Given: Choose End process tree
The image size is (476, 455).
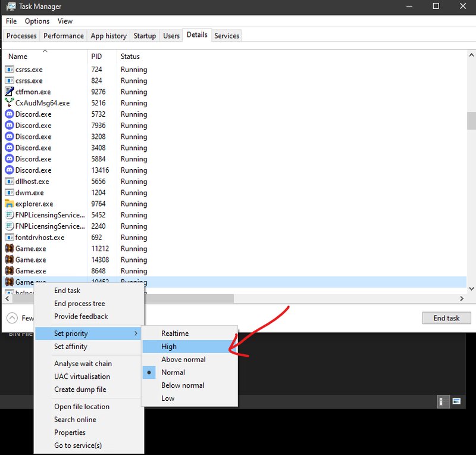Looking at the screenshot, I should tap(89, 303).
